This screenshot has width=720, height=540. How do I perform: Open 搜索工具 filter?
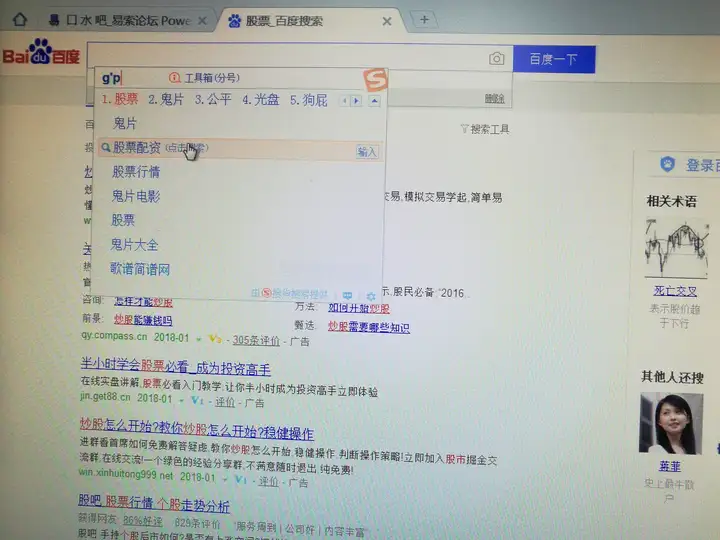485,129
